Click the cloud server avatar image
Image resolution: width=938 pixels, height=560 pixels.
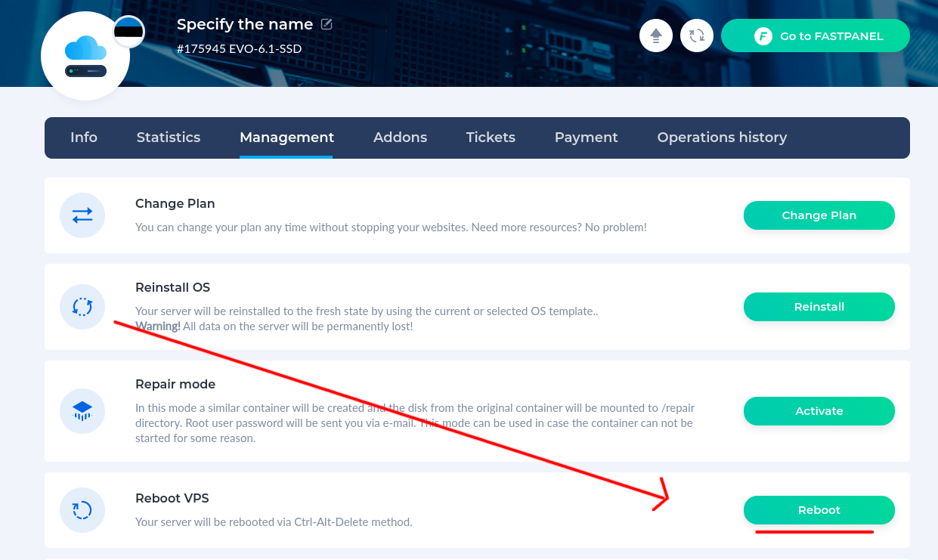tap(85, 57)
